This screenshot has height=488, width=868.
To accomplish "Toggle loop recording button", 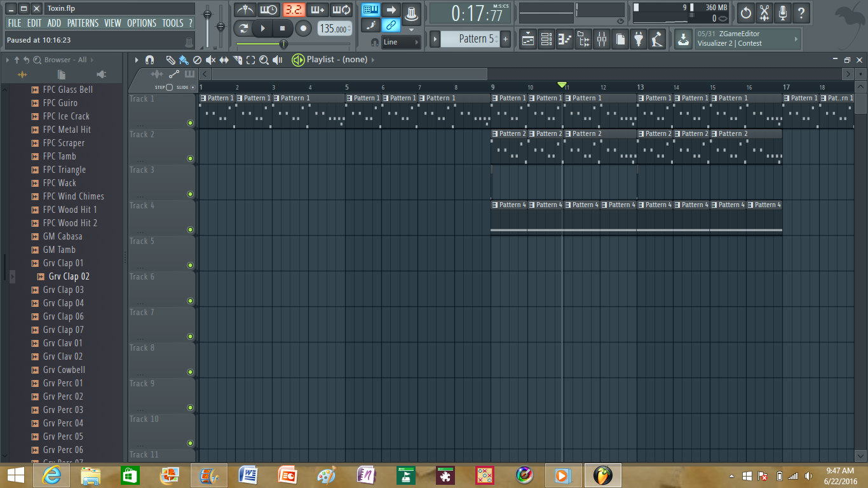I will (x=342, y=10).
